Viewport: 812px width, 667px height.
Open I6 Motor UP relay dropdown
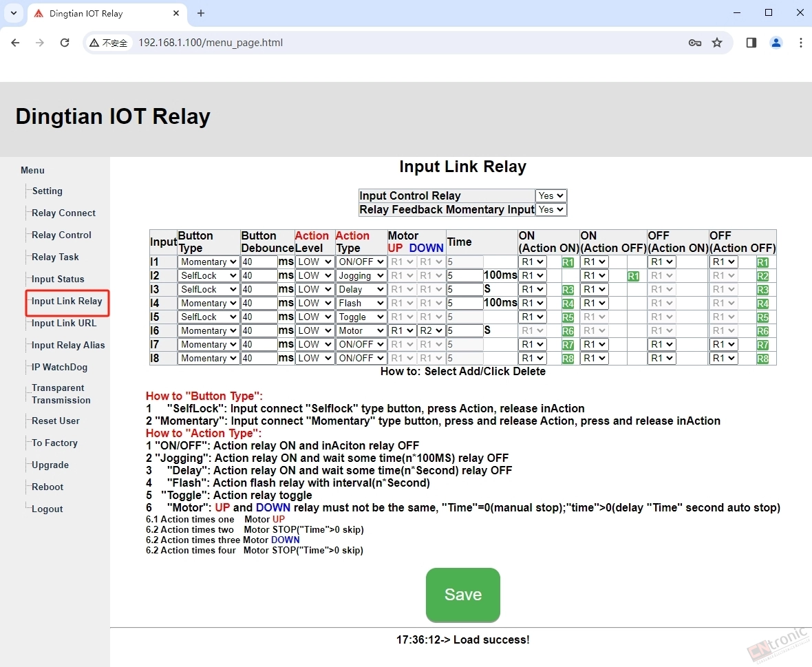coord(402,330)
